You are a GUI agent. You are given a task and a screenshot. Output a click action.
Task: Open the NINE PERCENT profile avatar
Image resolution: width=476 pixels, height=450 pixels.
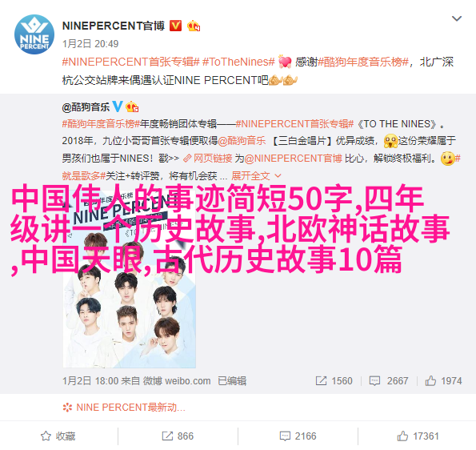tap(34, 34)
